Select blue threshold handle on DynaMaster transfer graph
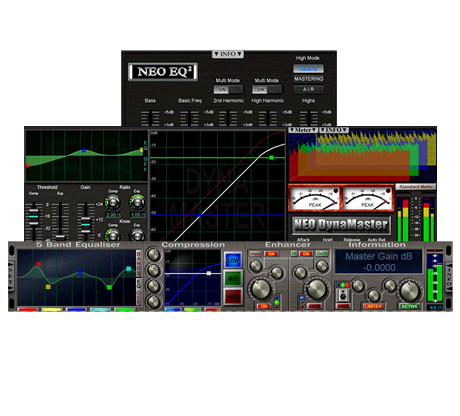The image size is (460, 416). click(x=200, y=215)
